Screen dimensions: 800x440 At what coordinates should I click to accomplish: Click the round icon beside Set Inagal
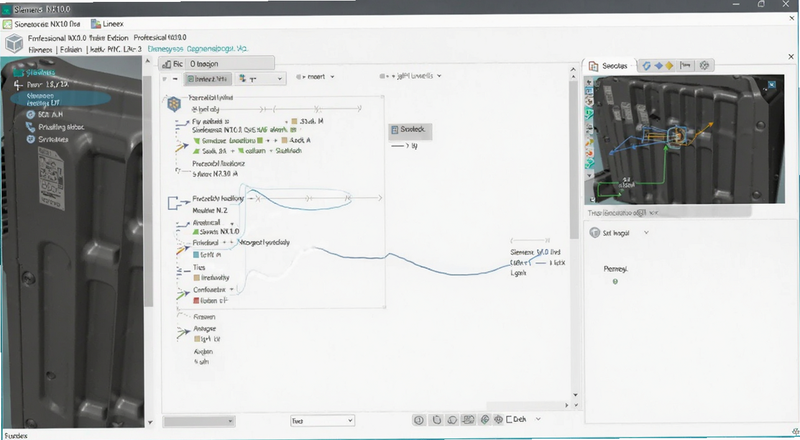tap(594, 233)
